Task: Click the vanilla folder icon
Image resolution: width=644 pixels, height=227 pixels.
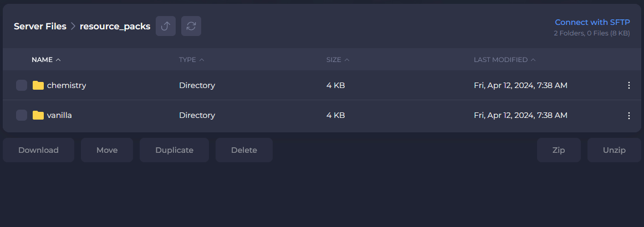Action: (x=38, y=115)
